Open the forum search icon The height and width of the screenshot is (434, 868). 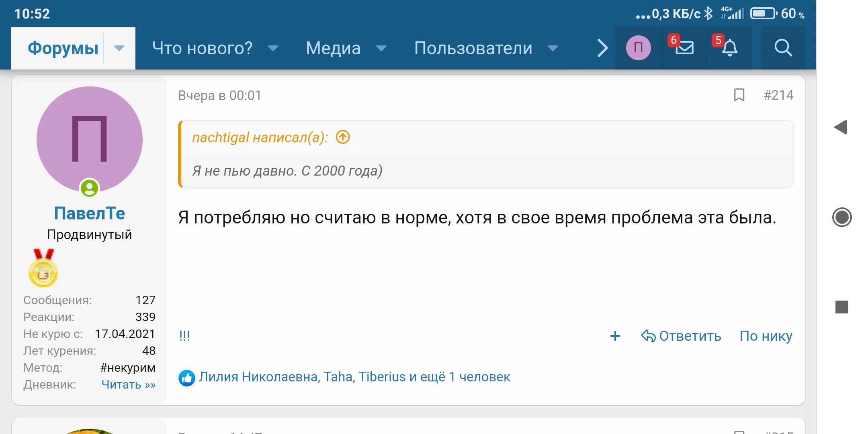[x=783, y=48]
